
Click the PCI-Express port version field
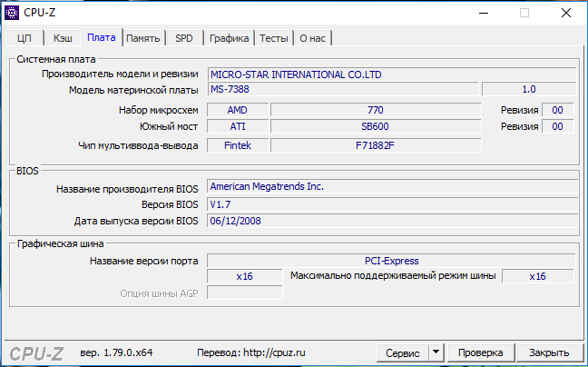coord(391,261)
